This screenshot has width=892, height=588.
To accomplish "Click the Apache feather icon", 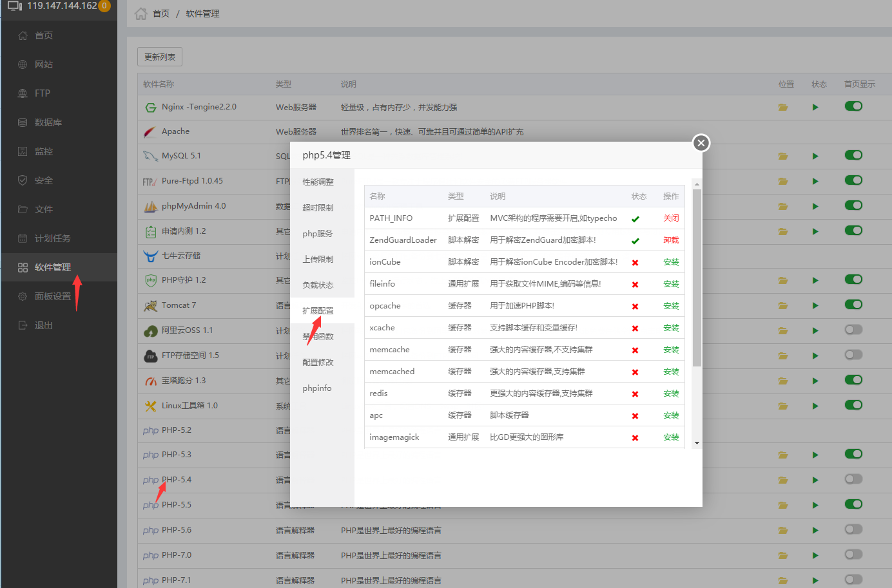I will pos(150,132).
